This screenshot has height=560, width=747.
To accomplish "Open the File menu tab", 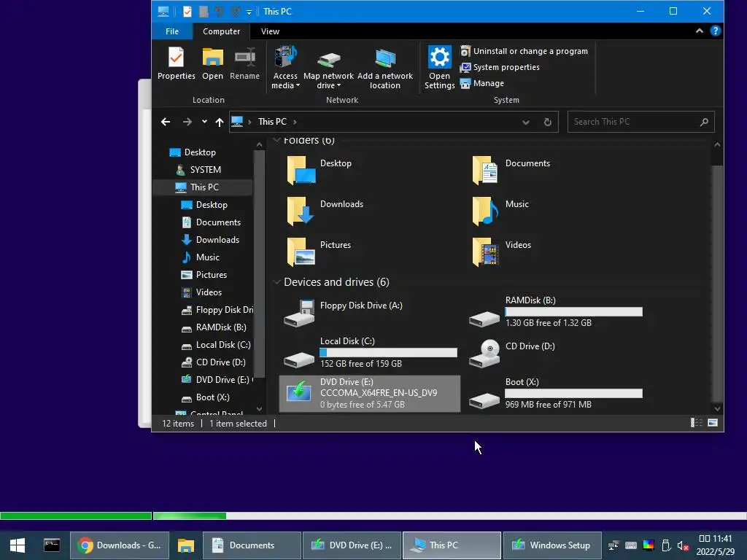I will click(172, 31).
